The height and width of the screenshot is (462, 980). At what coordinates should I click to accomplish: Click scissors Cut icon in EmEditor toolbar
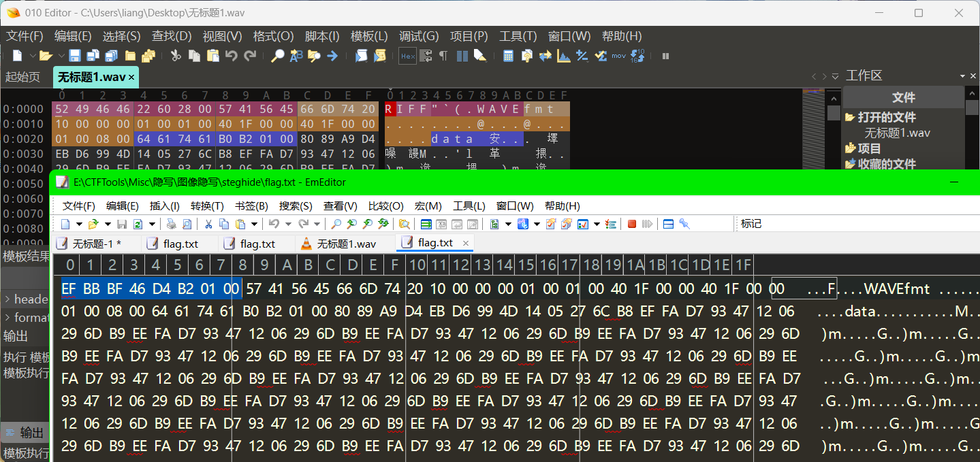tap(208, 224)
